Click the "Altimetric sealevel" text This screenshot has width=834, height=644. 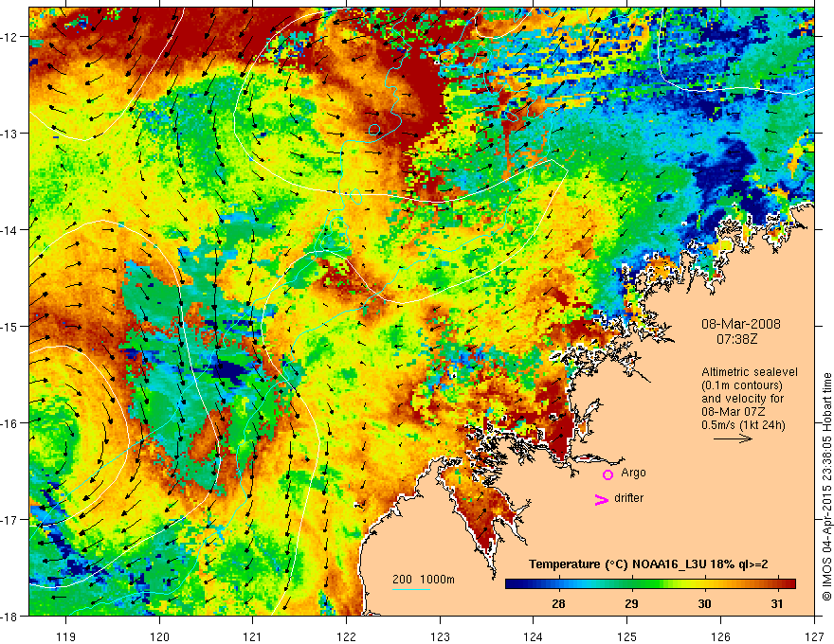tap(749, 372)
